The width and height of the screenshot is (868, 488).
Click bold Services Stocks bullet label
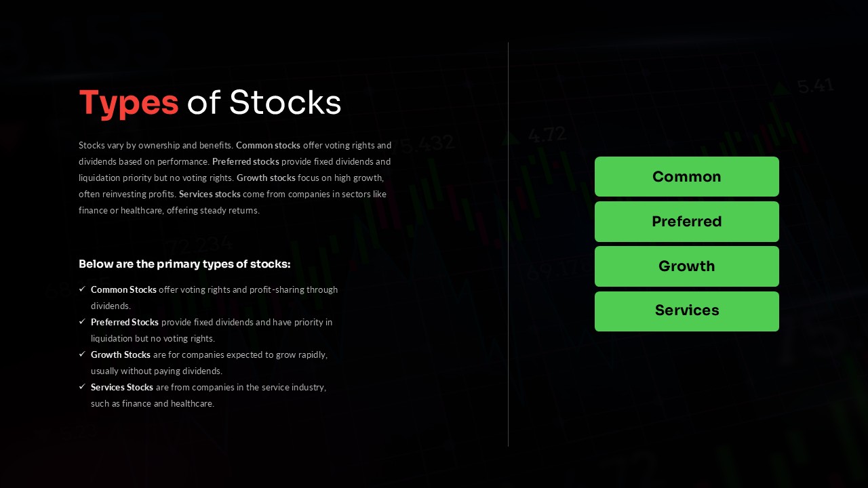(122, 387)
